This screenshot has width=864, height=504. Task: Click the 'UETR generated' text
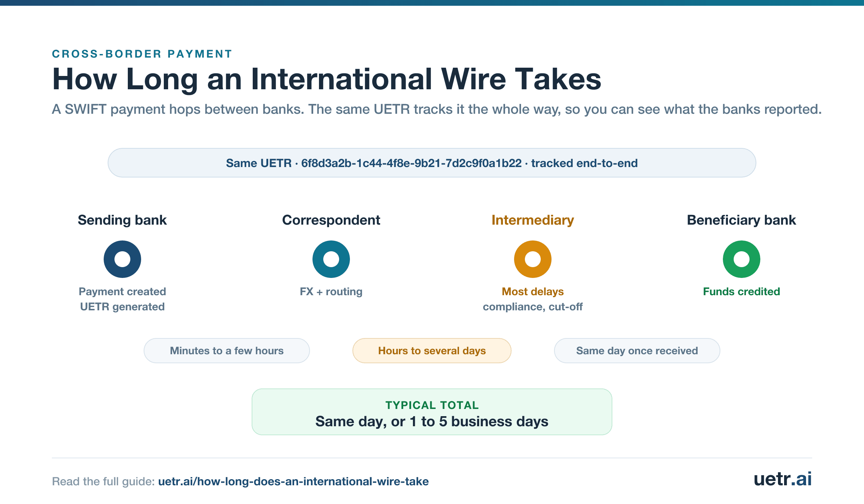click(x=122, y=306)
